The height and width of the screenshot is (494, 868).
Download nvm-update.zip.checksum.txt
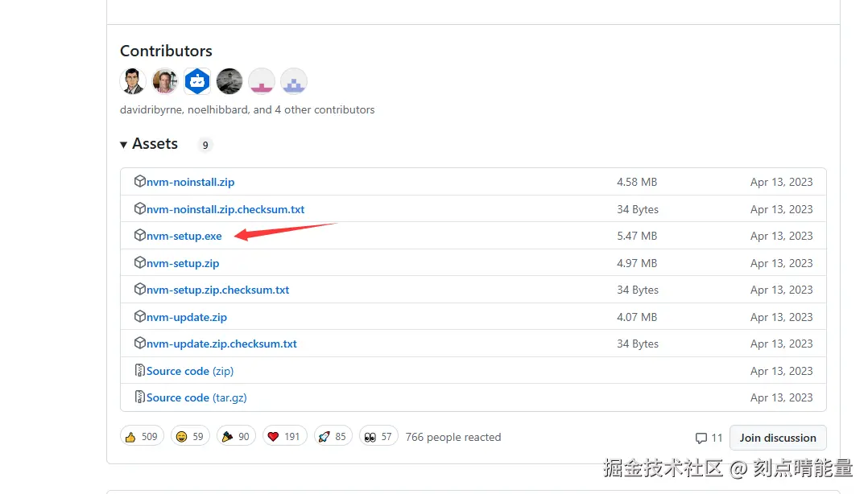(x=221, y=344)
